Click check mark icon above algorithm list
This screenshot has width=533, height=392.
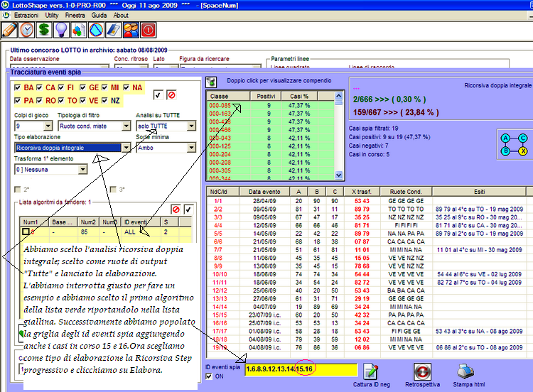[x=188, y=209]
